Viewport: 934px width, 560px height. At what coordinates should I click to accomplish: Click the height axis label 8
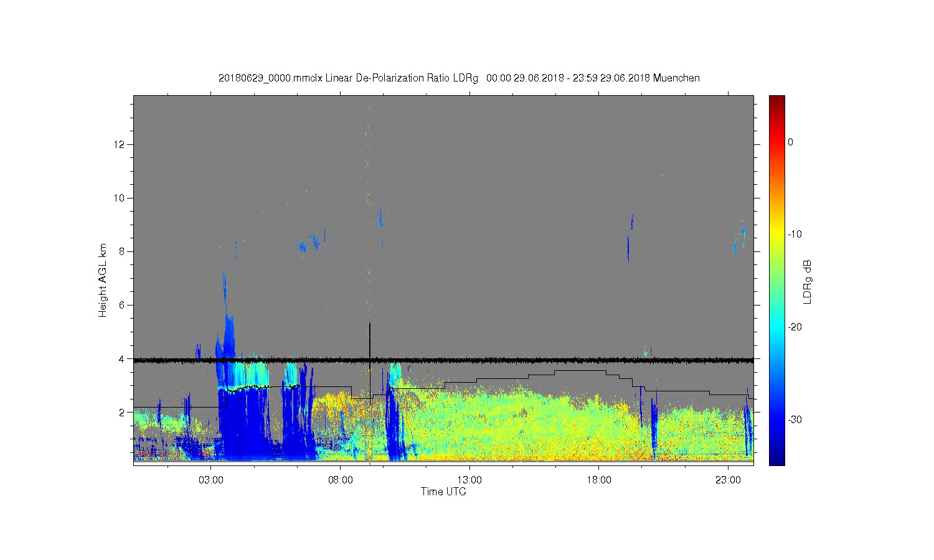point(123,251)
